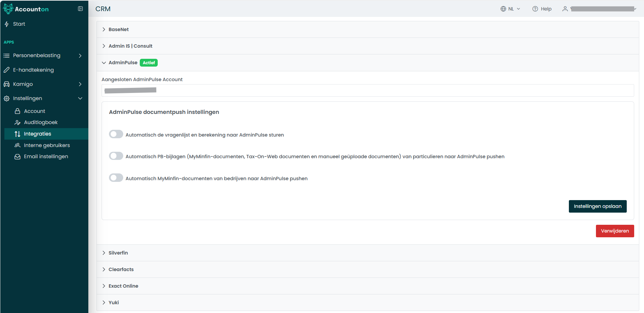Collapse the AdminPulse section
The width and height of the screenshot is (644, 313).
click(x=368, y=63)
